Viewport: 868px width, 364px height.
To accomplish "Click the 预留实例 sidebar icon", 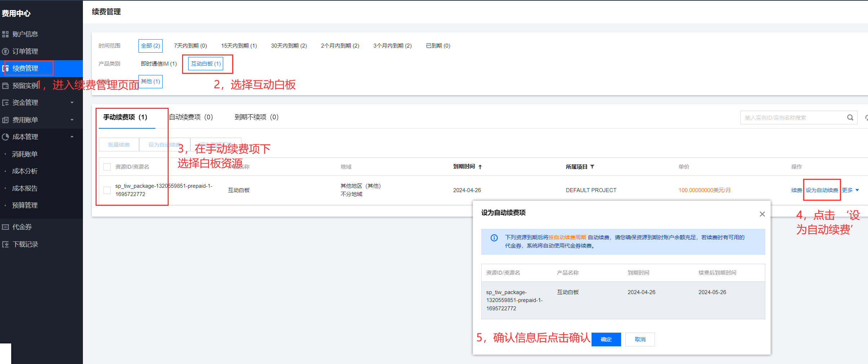I will tap(5, 86).
